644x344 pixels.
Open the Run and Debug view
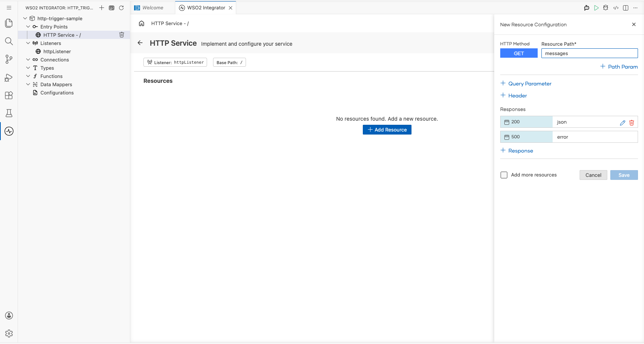pyautogui.click(x=9, y=77)
